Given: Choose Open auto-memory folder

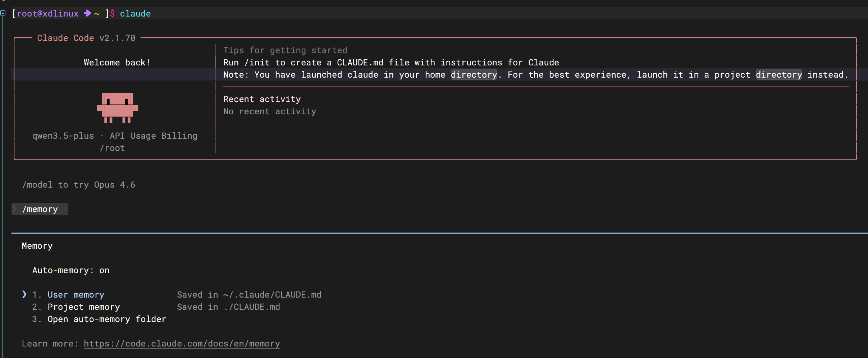Looking at the screenshot, I should click(x=106, y=319).
